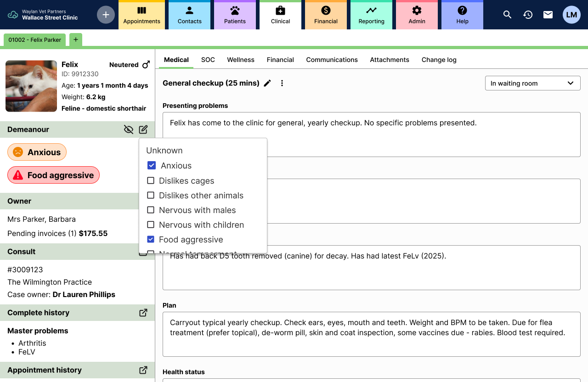Open the three-dot menu beside General checkup
Screen dimensions: 588x382
(x=282, y=83)
